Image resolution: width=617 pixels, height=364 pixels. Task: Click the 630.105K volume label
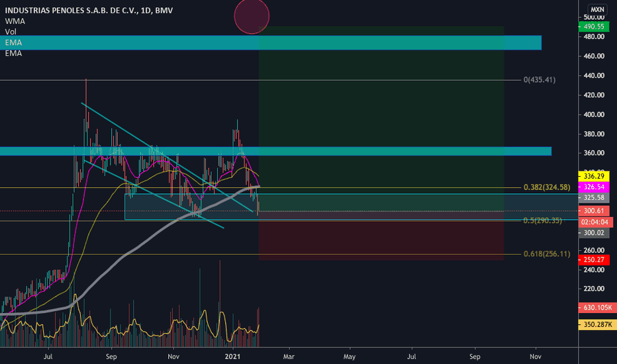click(x=597, y=307)
